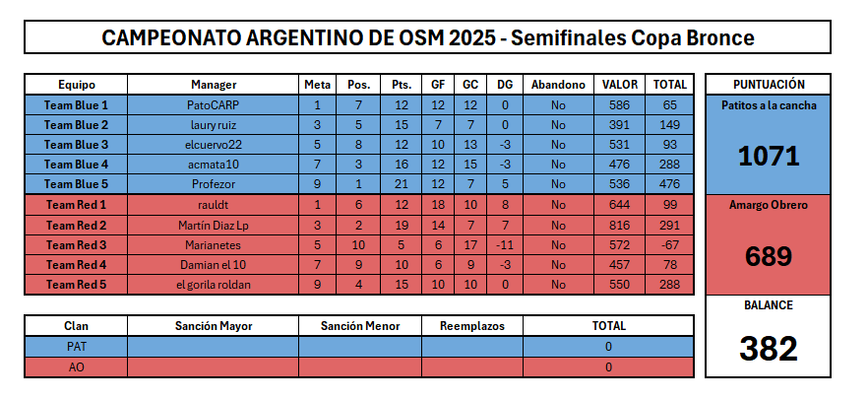Select the AO clan cell
The image size is (868, 399).
click(x=76, y=366)
